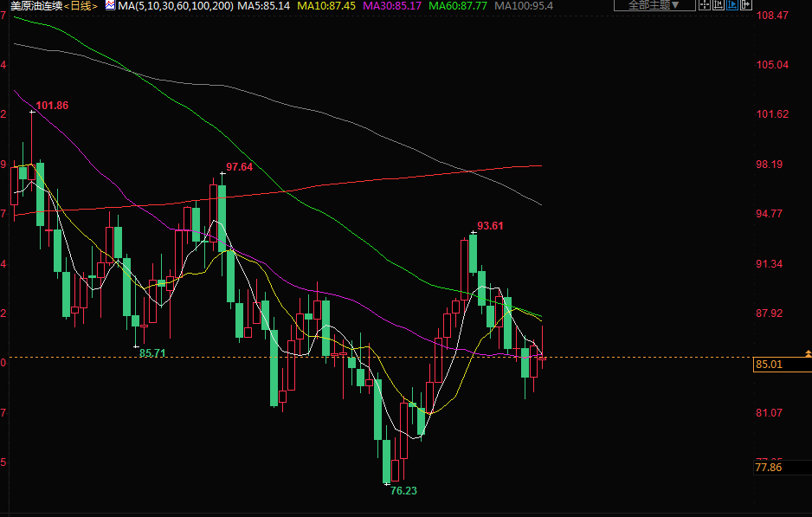Image resolution: width=812 pixels, height=517 pixels.
Task: Click the crosshair grid icon at top right
Action: 705,5
